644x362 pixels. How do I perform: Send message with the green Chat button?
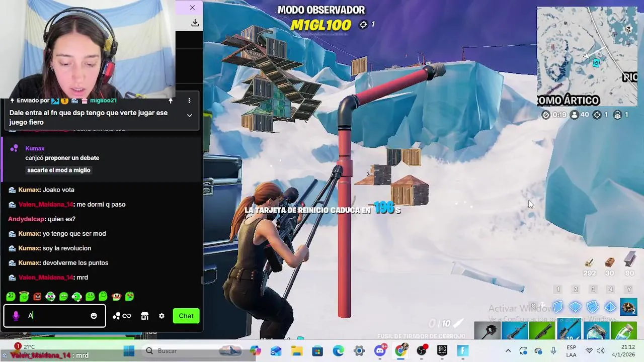pyautogui.click(x=186, y=316)
